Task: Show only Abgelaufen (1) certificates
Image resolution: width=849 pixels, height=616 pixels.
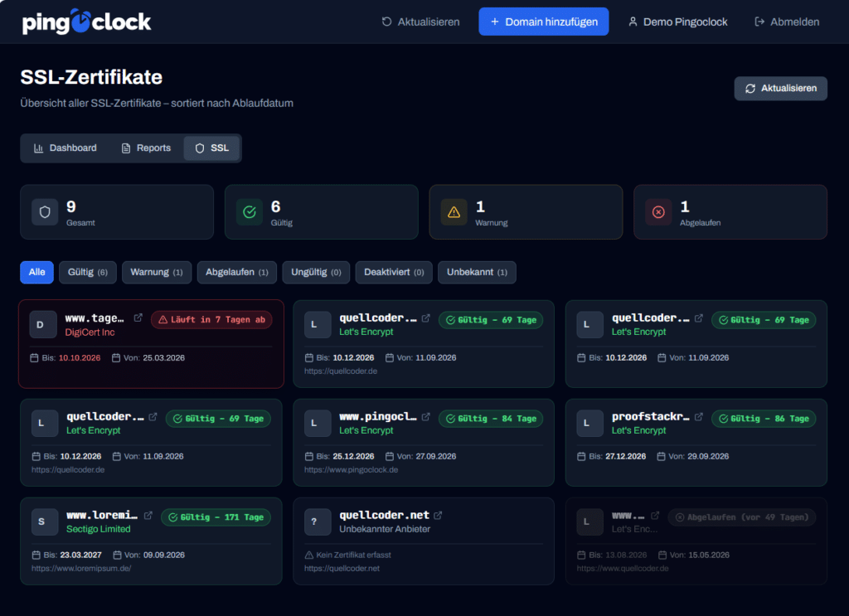Action: 236,272
